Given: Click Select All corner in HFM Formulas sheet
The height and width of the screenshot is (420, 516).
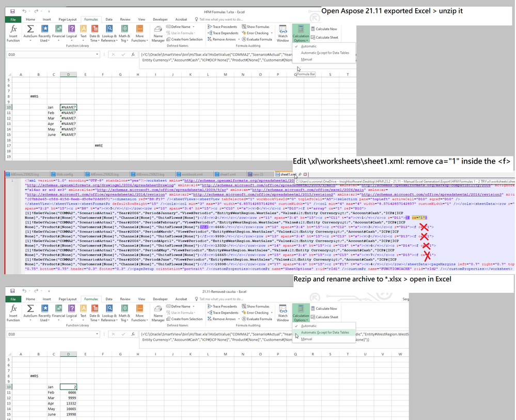Looking at the screenshot, I should tap(9, 75).
